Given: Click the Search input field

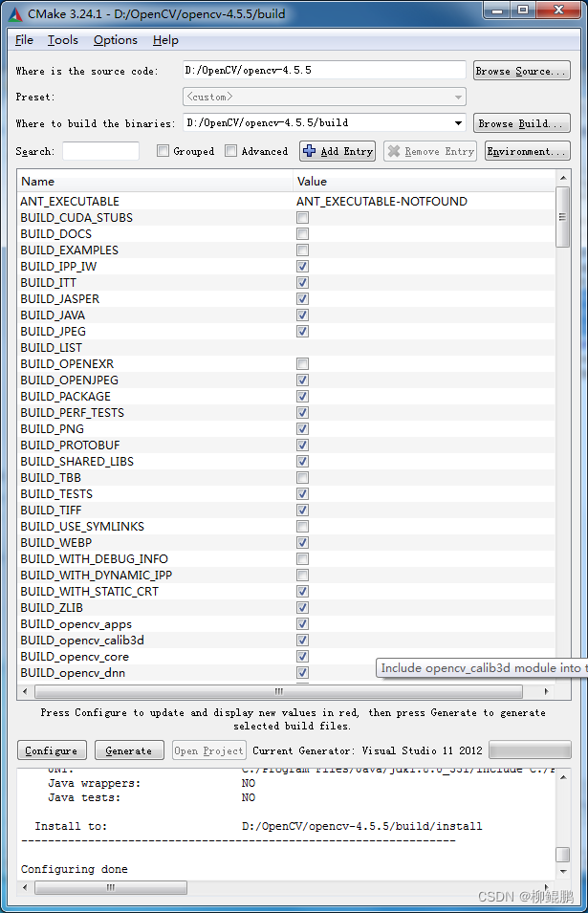Looking at the screenshot, I should click(100, 151).
